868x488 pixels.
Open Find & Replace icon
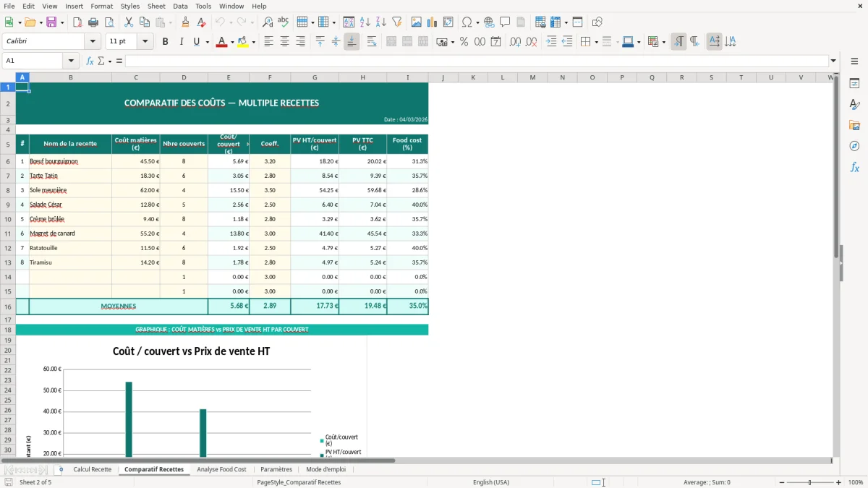tap(268, 22)
